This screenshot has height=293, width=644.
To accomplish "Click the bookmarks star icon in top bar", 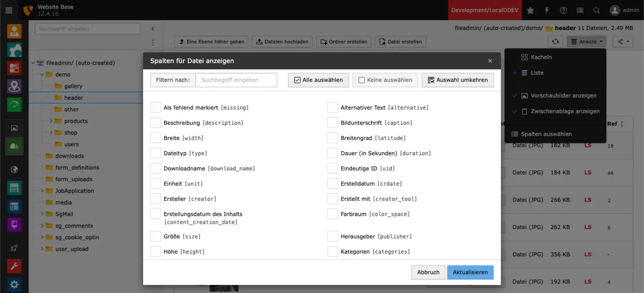I will (x=530, y=10).
